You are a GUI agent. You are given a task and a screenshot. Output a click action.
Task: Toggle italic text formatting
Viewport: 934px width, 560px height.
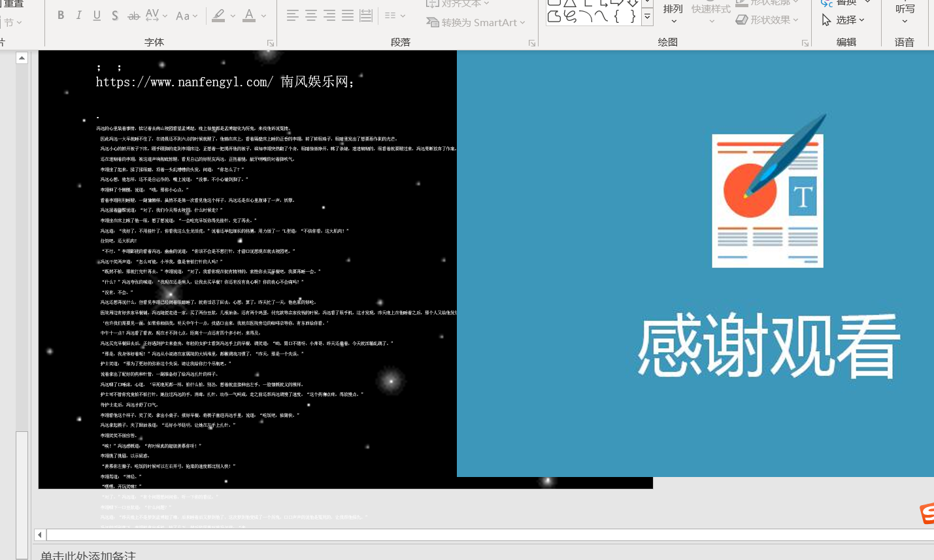coord(79,15)
